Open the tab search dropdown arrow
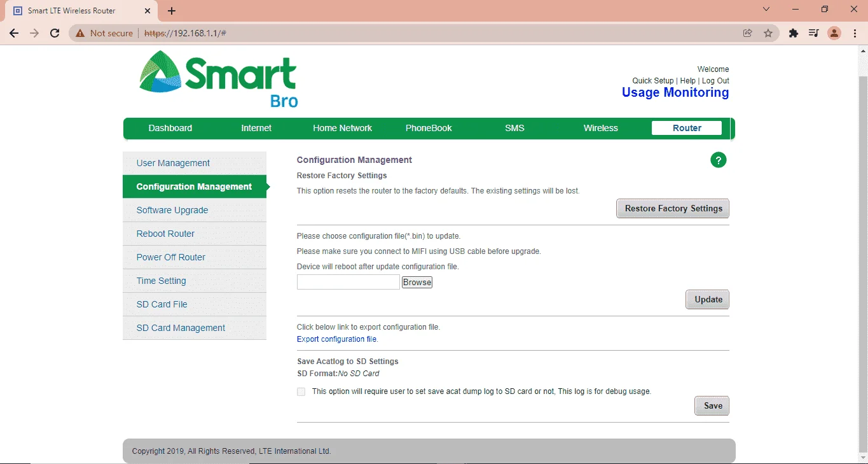The image size is (868, 464). [766, 10]
